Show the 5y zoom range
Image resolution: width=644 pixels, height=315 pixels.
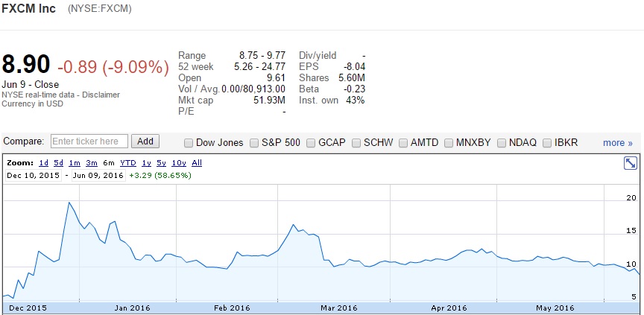pyautogui.click(x=162, y=163)
